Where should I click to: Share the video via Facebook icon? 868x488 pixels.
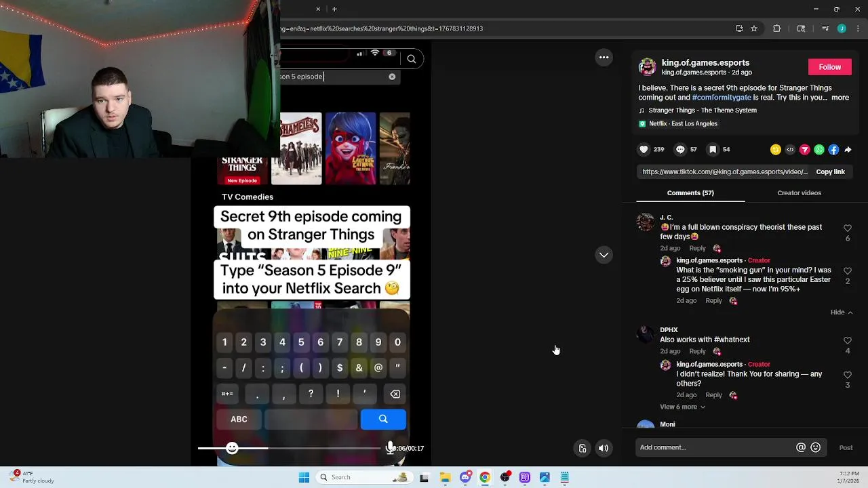pyautogui.click(x=833, y=150)
